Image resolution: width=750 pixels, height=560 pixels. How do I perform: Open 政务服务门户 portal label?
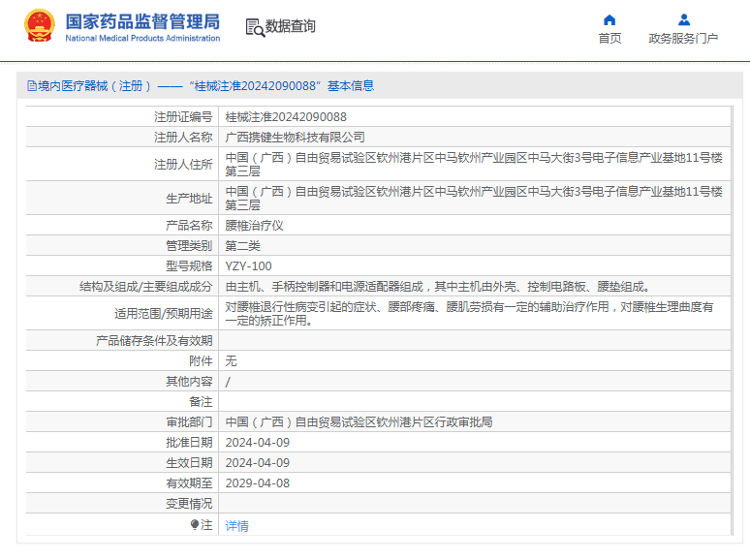[683, 38]
